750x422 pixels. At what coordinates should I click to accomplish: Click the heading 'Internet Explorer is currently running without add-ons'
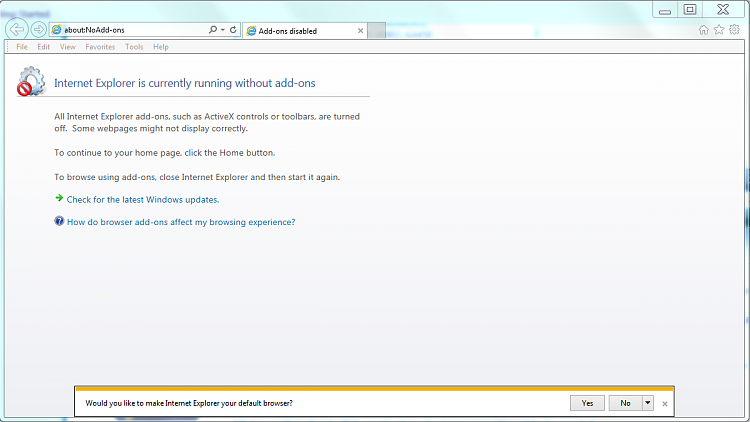[185, 83]
